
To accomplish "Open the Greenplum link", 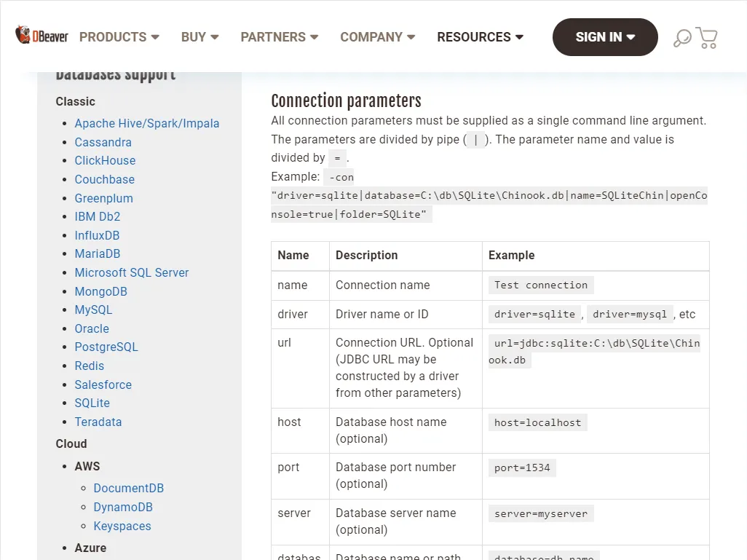I will pos(104,198).
